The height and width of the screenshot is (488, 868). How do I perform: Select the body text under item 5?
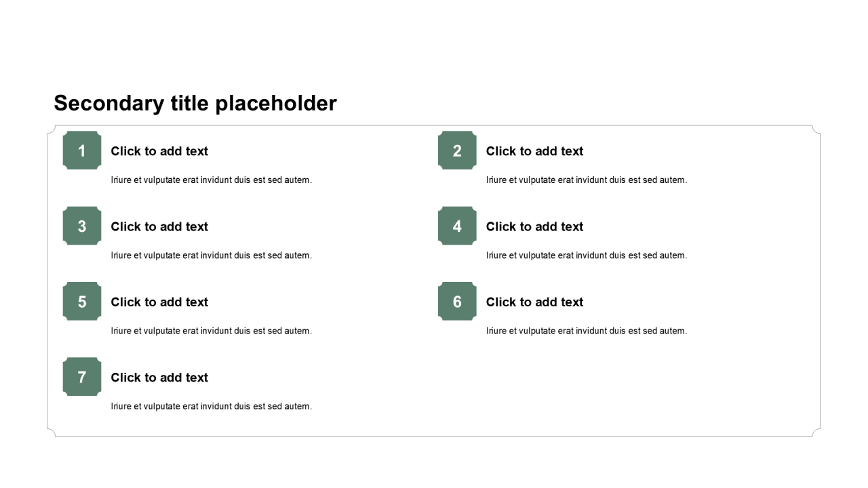pos(212,331)
